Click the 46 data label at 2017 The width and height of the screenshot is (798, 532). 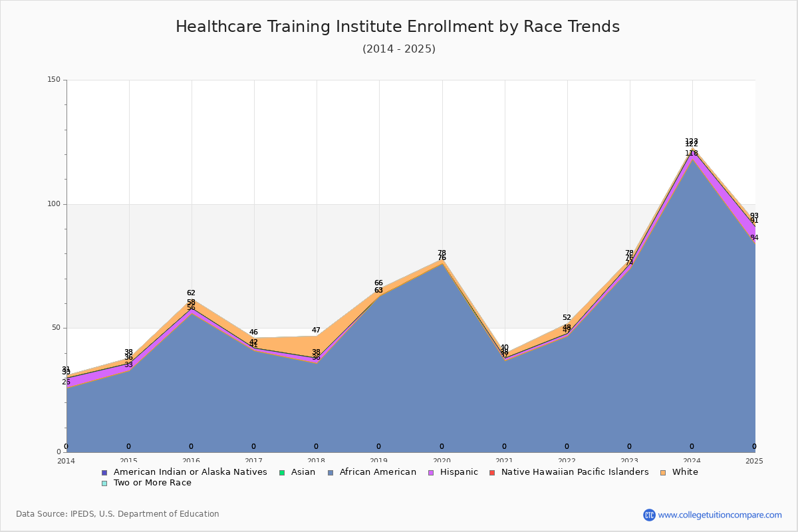pyautogui.click(x=253, y=332)
